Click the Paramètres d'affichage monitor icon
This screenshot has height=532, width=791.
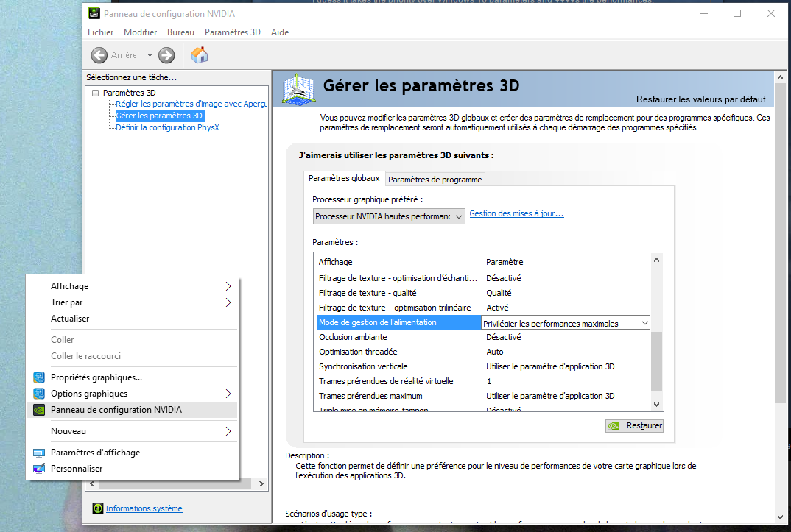point(39,453)
